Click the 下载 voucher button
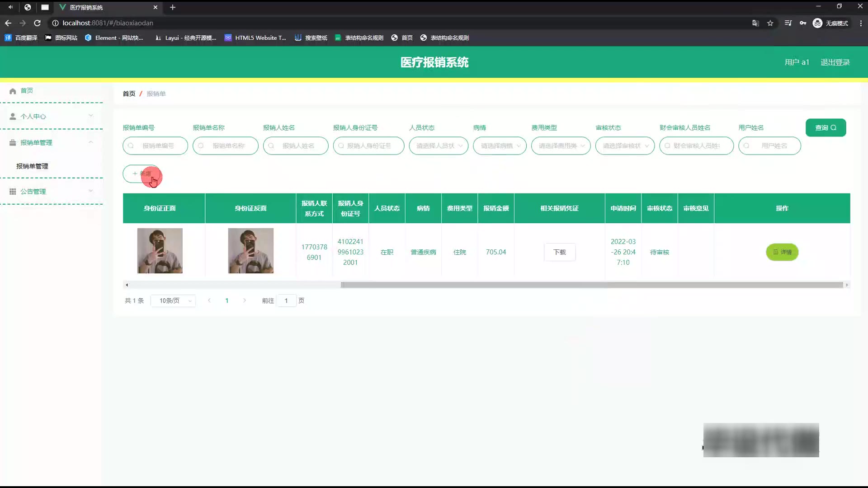Viewport: 868px width, 488px height. (x=560, y=252)
